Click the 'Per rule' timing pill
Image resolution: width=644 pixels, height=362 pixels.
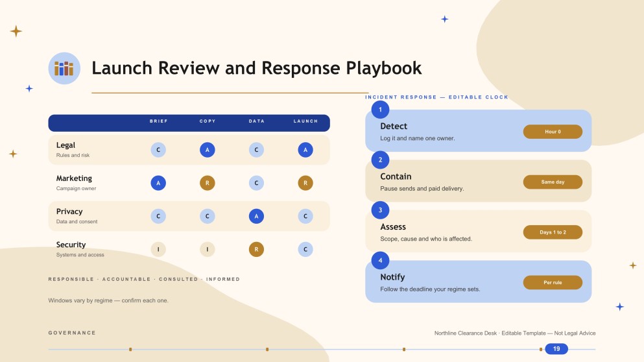(553, 282)
